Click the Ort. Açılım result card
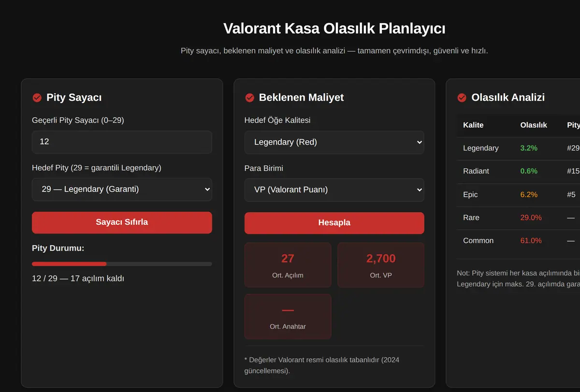The height and width of the screenshot is (392, 580). click(x=288, y=265)
